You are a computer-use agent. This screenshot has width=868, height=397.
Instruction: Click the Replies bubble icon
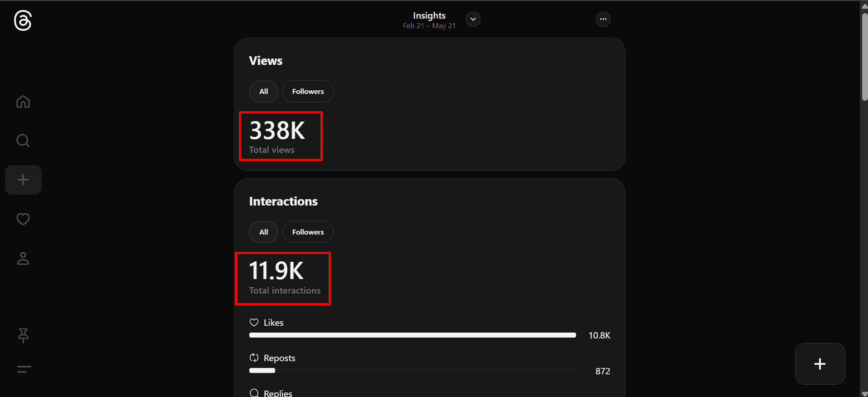pyautogui.click(x=254, y=393)
